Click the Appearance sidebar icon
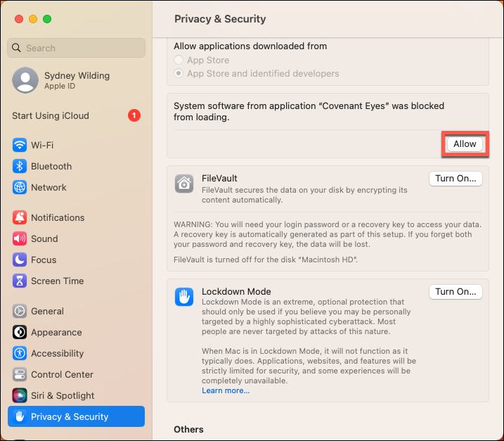Screen dimensions: 504x441 19,333
